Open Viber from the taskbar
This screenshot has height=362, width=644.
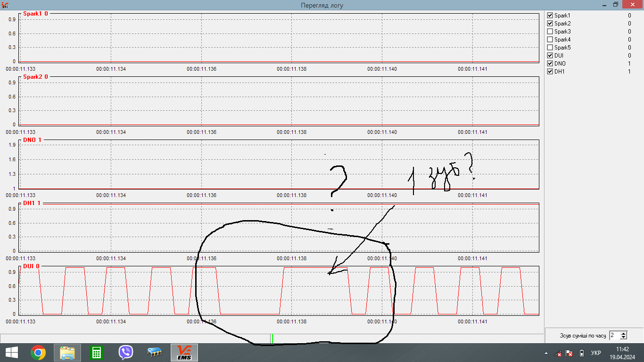[x=126, y=353]
